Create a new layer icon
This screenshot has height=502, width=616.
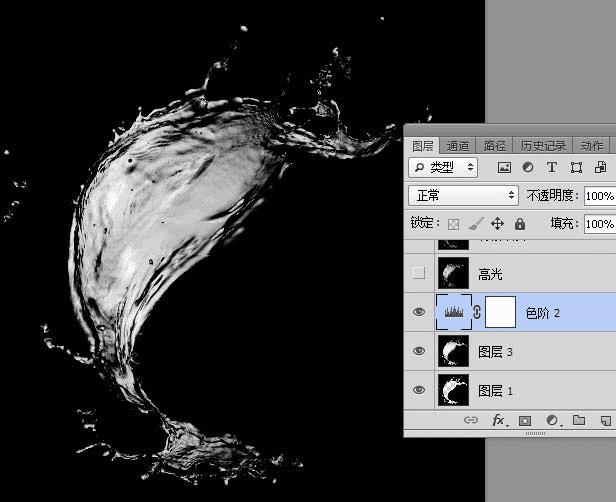605,421
